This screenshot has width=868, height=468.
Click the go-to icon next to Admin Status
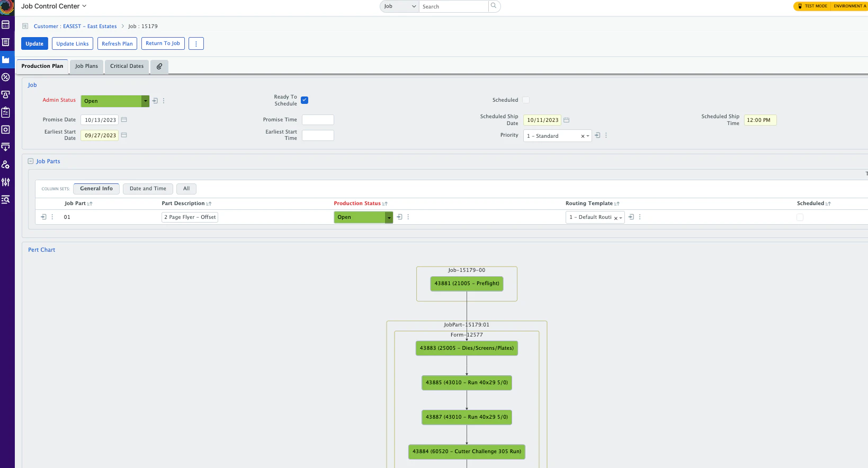pos(155,101)
